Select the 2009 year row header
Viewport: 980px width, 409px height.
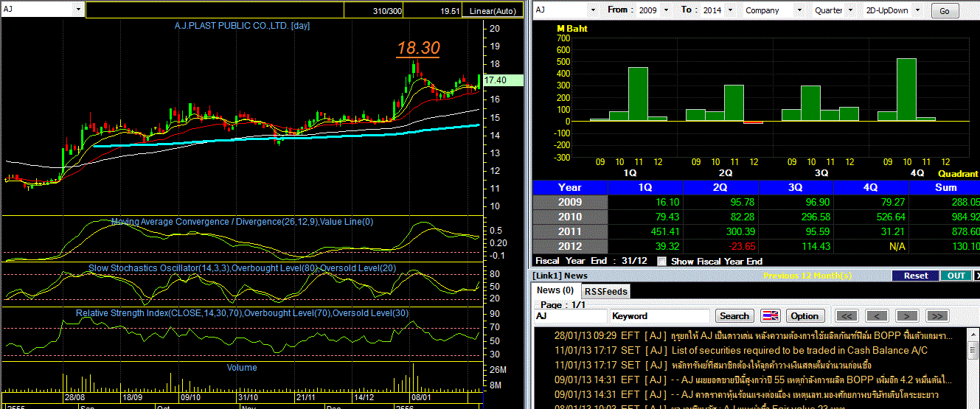click(570, 202)
